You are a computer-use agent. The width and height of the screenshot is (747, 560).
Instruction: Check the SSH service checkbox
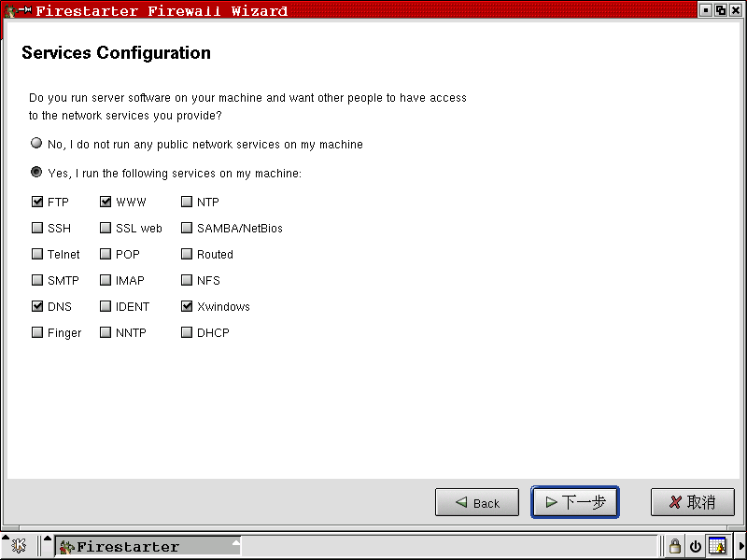click(x=37, y=228)
